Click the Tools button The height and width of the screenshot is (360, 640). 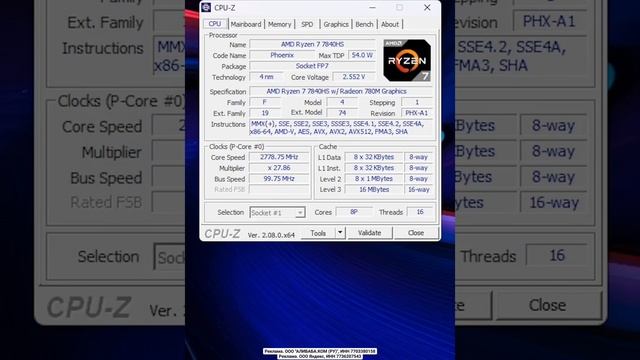(x=318, y=233)
